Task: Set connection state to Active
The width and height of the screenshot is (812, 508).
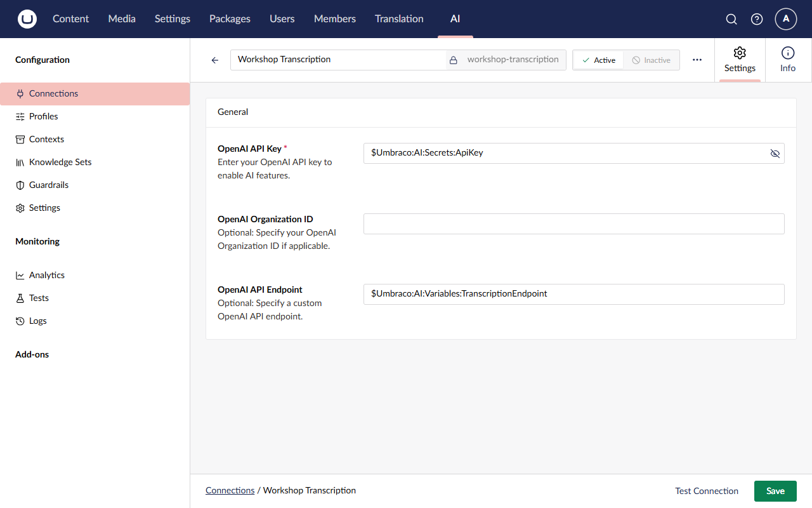Action: pyautogui.click(x=598, y=60)
